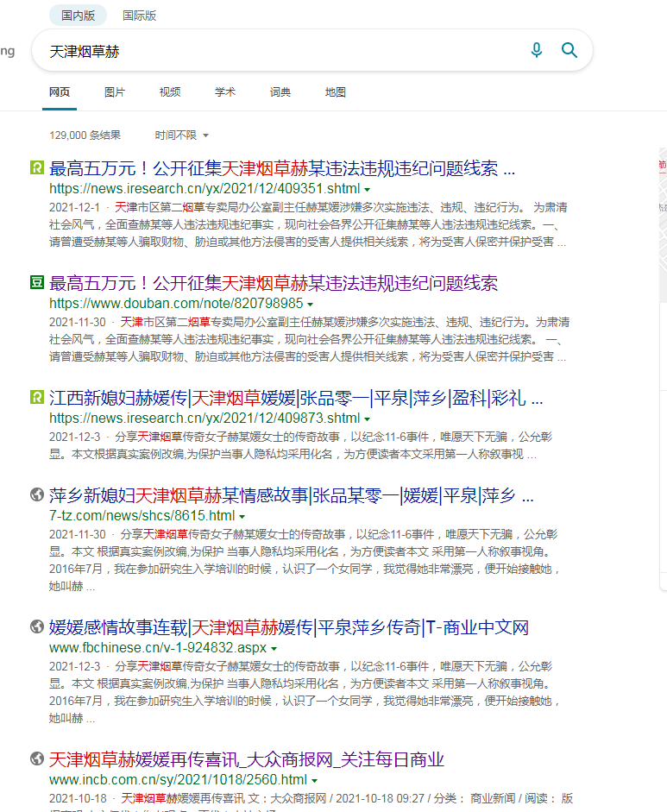Switch to the 图片 tab

115,92
